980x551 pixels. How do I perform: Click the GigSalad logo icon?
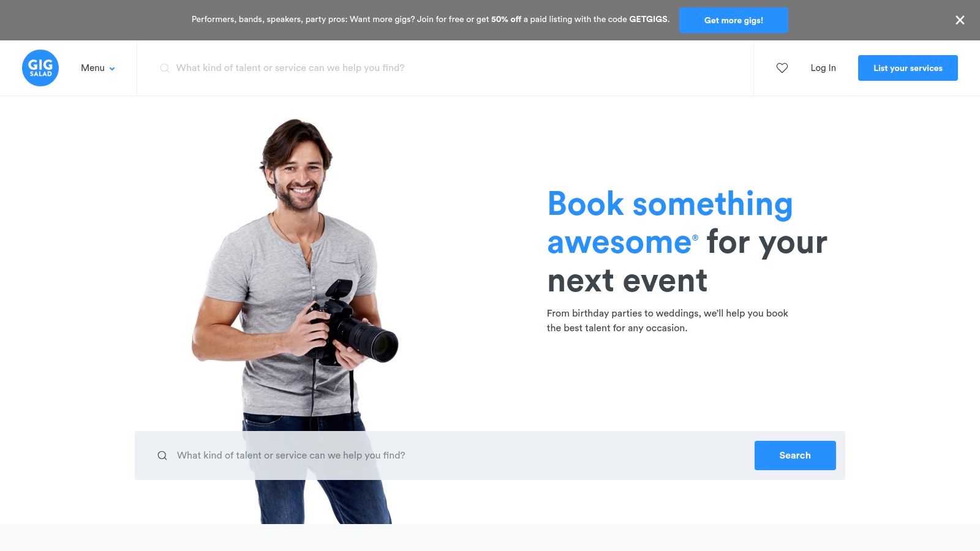click(40, 68)
